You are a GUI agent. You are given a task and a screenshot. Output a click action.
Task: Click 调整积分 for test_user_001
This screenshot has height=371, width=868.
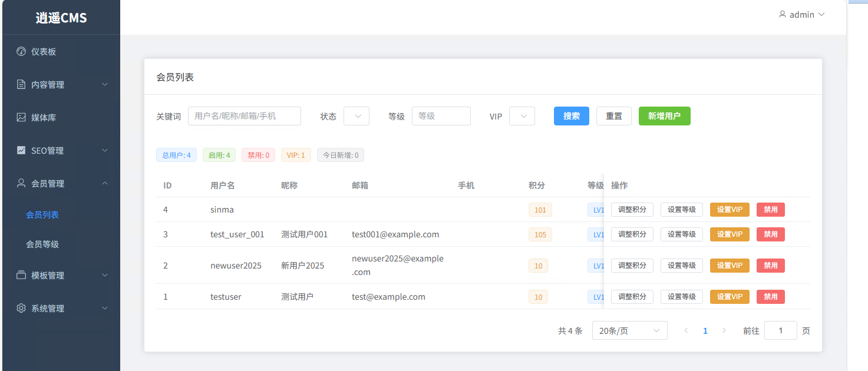tap(632, 234)
